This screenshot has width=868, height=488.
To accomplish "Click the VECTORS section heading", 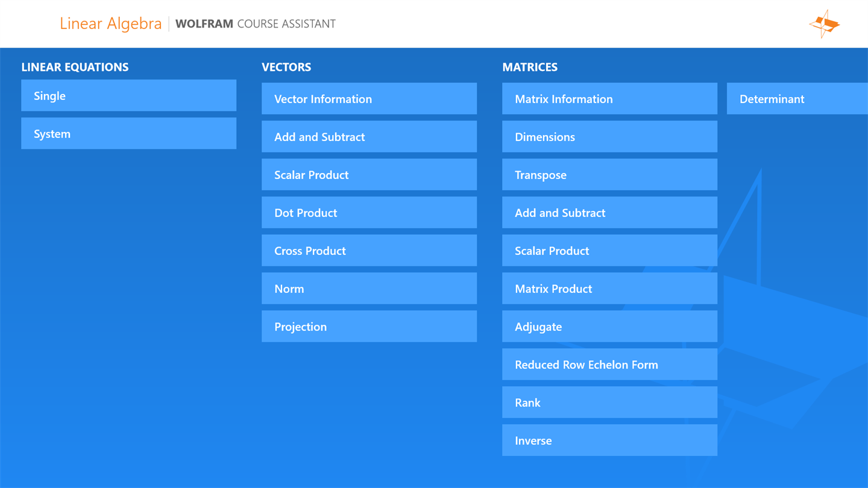I will pos(286,67).
